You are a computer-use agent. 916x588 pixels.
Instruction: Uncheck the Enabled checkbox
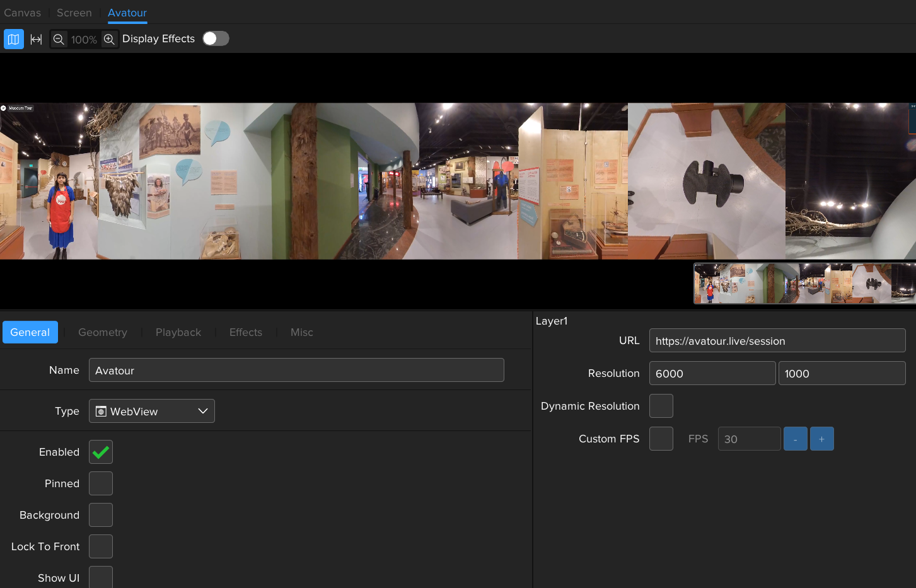[x=101, y=452]
